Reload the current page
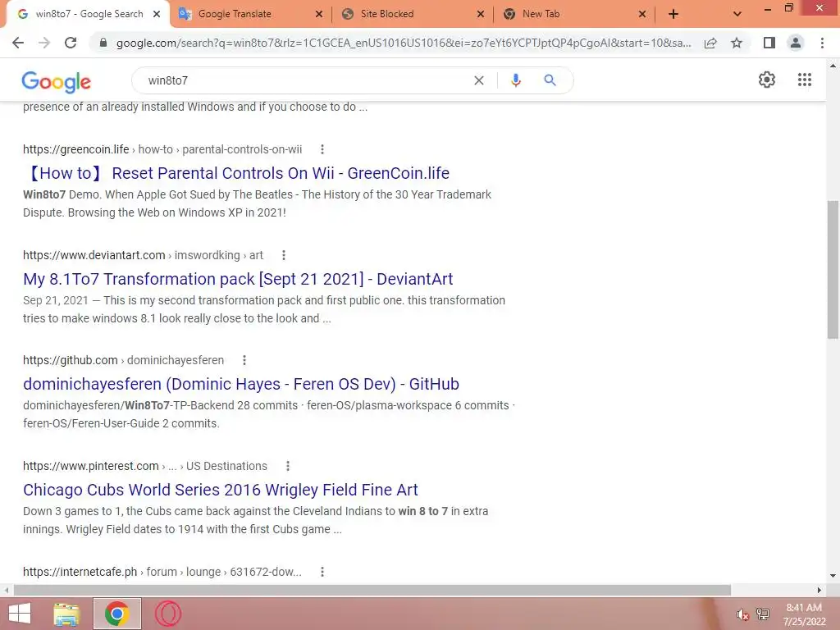The width and height of the screenshot is (840, 630). point(71,43)
